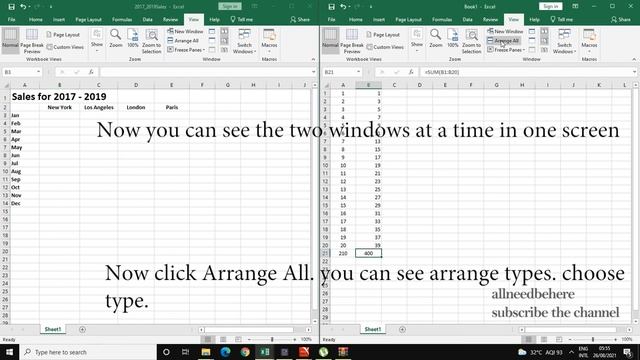Select Sheet1 tab in left window
The image size is (640, 360).
53,329
